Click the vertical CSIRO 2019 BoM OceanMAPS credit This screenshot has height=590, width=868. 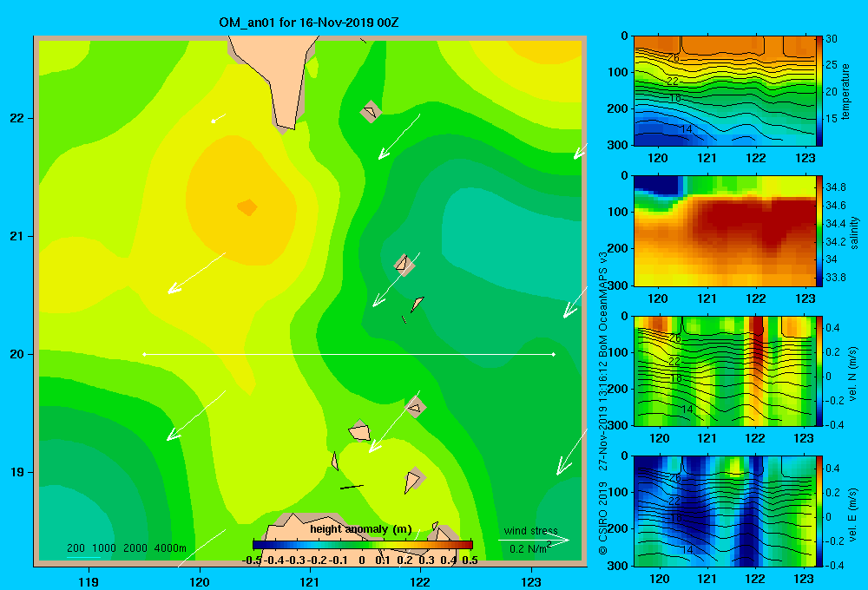pos(603,403)
